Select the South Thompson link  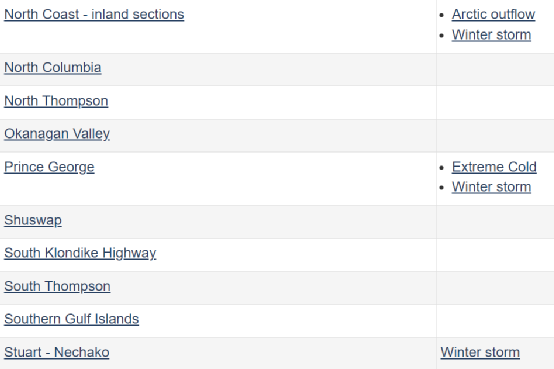coord(57,286)
